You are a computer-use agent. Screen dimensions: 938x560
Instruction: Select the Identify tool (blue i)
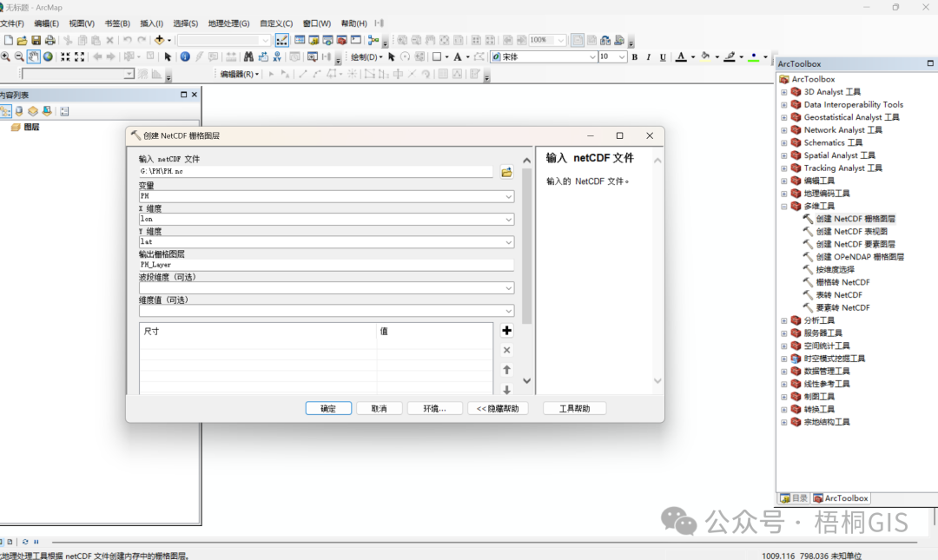(185, 56)
